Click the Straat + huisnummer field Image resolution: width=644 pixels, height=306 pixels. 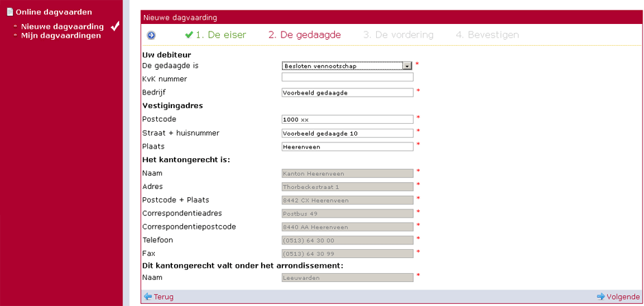tap(347, 133)
